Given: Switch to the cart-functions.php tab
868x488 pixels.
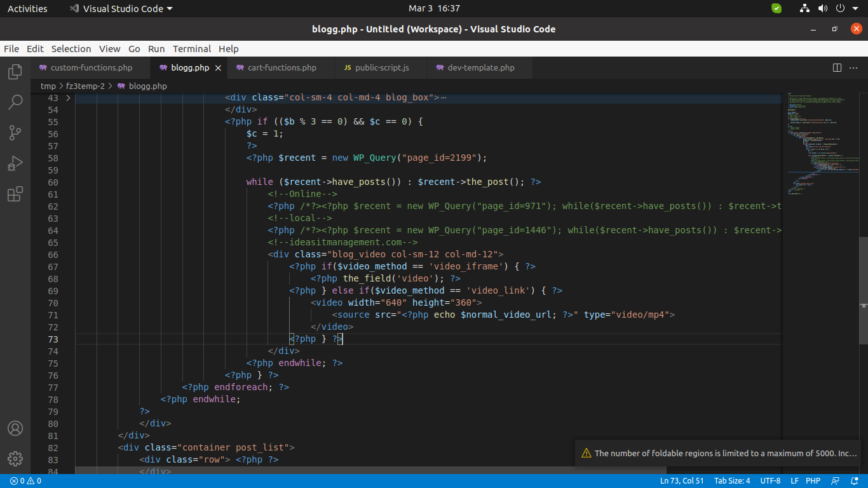Looking at the screenshot, I should [281, 67].
